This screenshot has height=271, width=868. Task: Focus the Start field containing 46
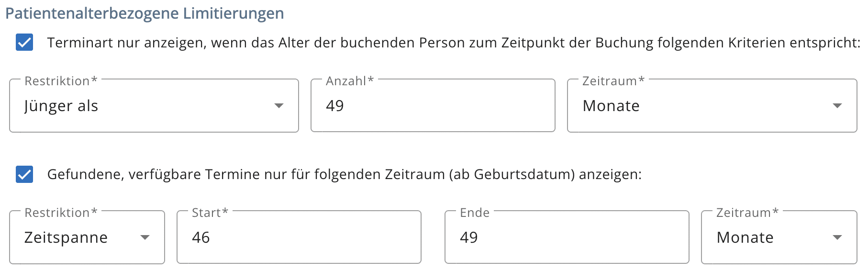pyautogui.click(x=299, y=237)
